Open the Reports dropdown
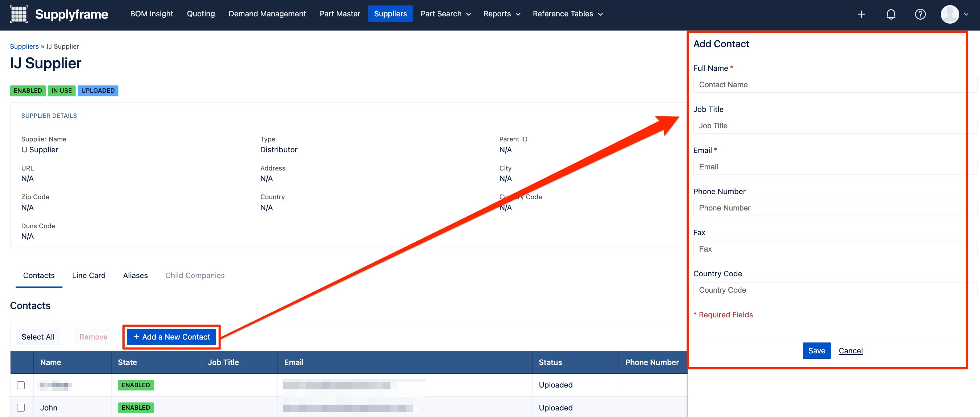 click(x=501, y=14)
